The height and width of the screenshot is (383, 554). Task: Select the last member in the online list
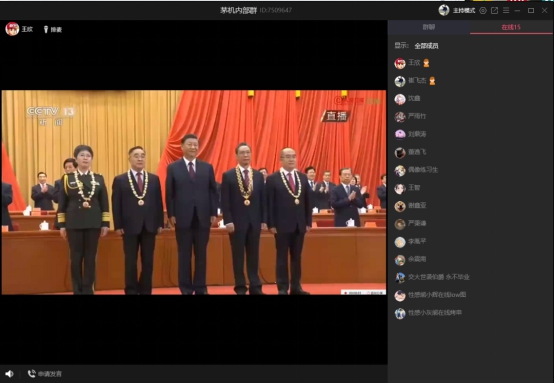coord(471,313)
